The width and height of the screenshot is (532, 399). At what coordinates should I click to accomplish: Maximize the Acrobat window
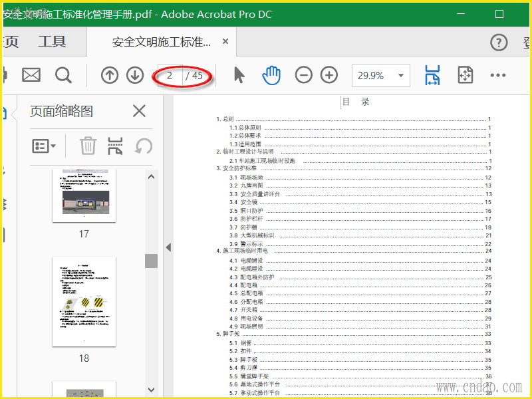(499, 14)
